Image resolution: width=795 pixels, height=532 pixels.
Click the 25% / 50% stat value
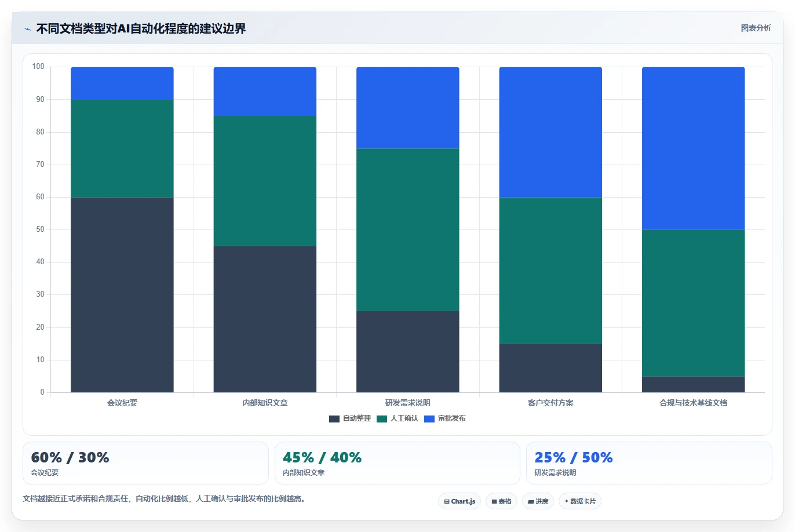(574, 457)
